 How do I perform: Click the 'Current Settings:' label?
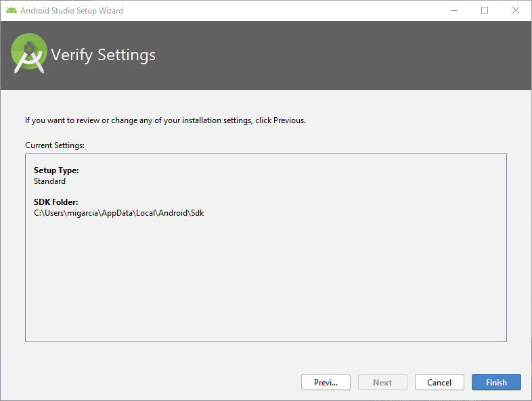[55, 145]
